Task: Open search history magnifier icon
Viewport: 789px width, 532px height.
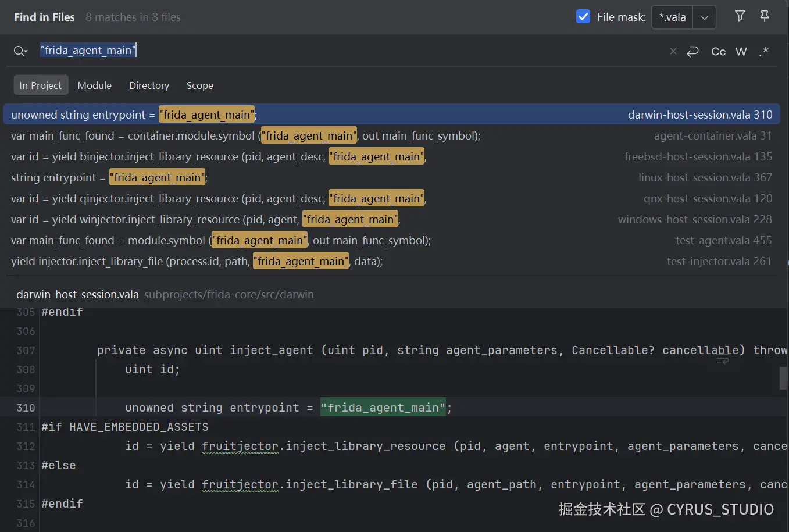Action: pos(20,51)
